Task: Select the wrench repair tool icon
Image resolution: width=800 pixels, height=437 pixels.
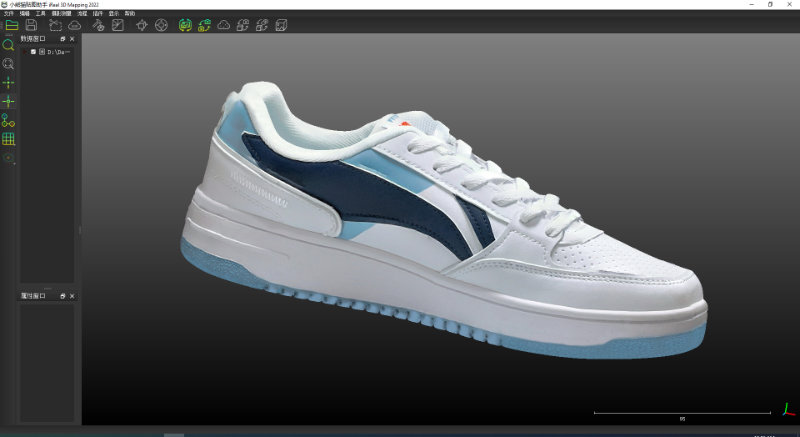Action: [98, 25]
